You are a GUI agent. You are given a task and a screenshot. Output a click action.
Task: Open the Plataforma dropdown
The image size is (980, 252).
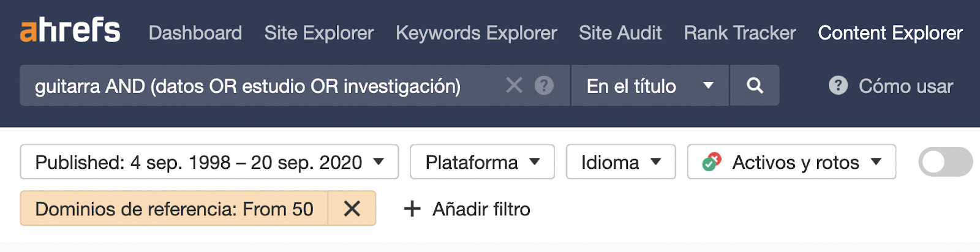482,162
